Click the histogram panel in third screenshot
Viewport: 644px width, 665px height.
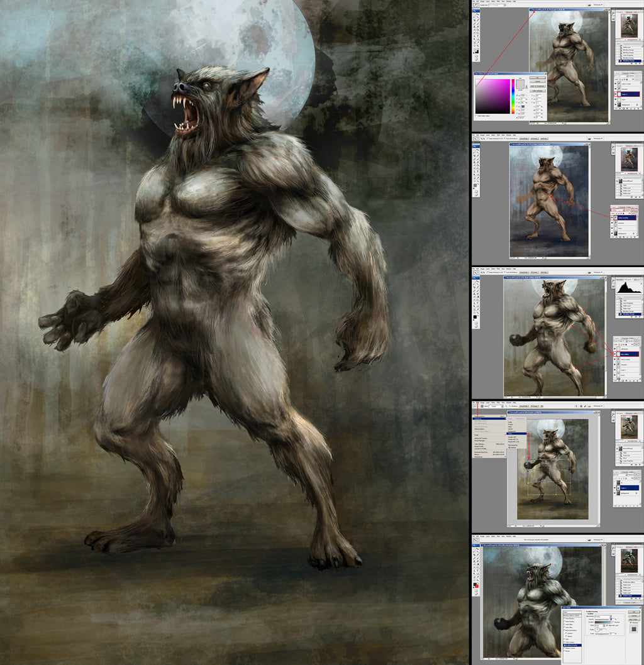coord(628,287)
